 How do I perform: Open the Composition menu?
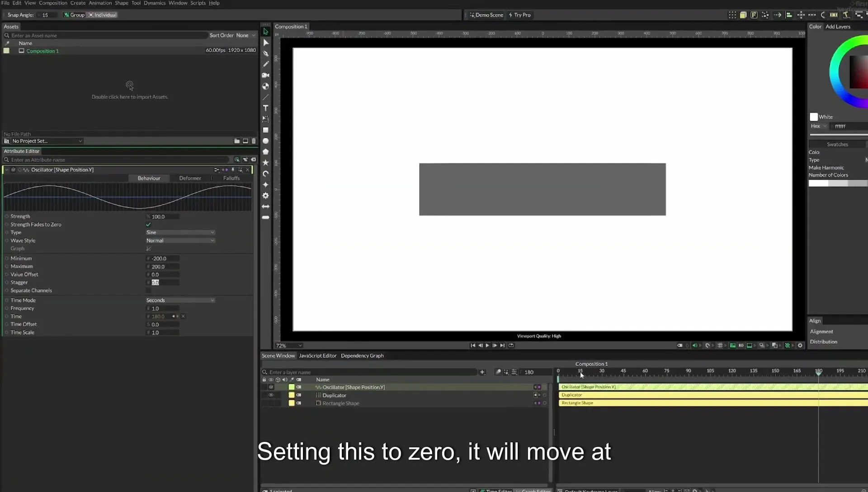[53, 3]
